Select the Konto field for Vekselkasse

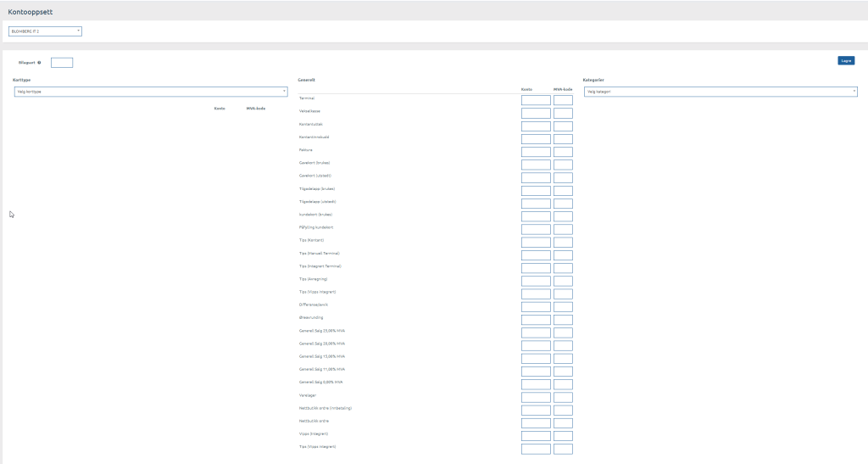pos(536,113)
